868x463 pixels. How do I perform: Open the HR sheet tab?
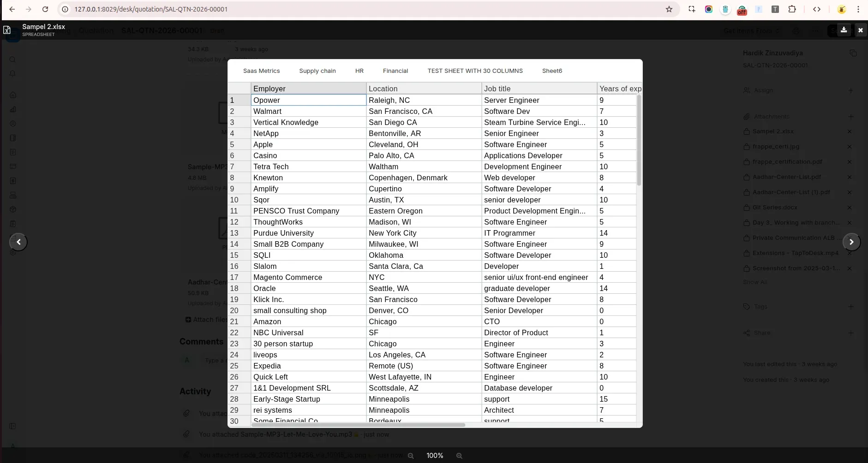359,71
